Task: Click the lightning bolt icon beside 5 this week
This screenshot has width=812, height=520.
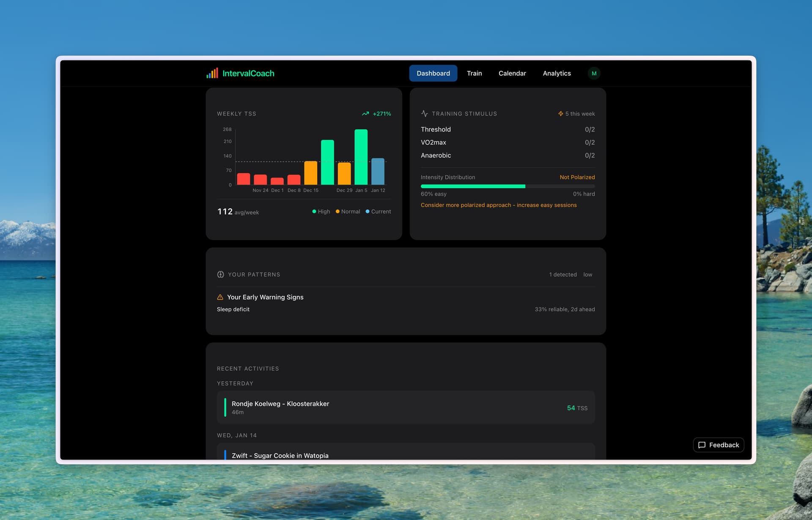Action: pos(561,114)
